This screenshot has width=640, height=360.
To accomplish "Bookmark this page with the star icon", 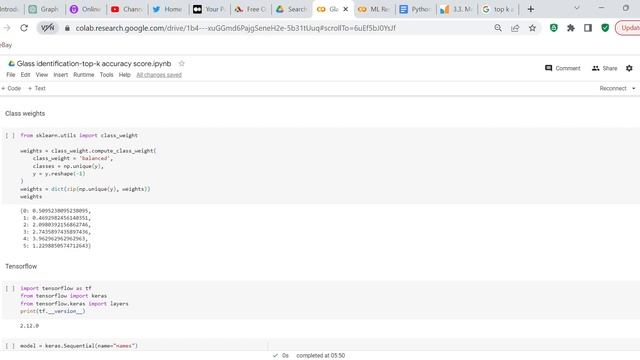I will point(532,28).
